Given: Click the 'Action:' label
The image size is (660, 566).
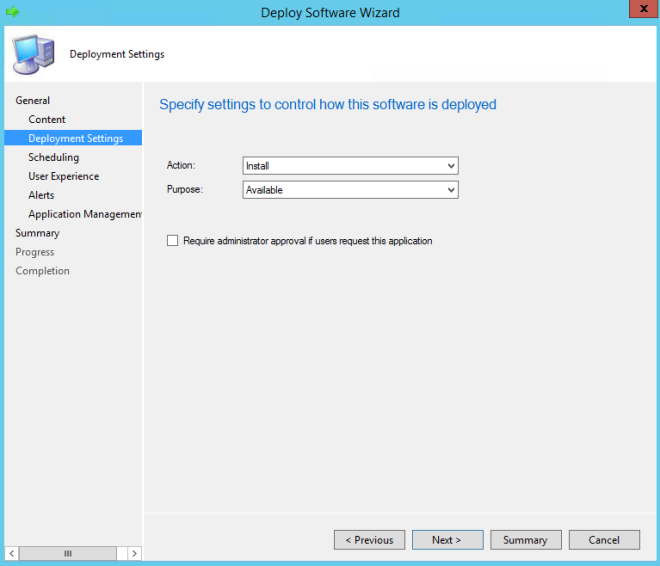Looking at the screenshot, I should click(181, 165).
